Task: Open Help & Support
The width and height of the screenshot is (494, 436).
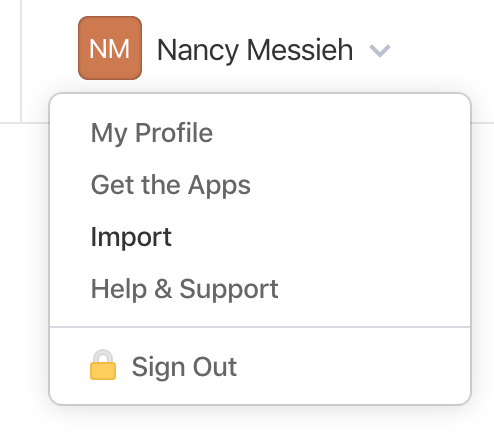Action: (184, 289)
